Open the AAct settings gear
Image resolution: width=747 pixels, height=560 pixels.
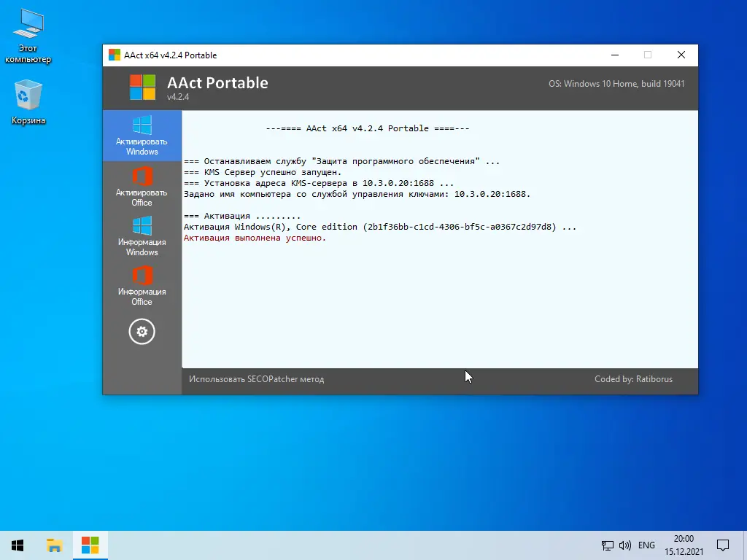coord(142,332)
